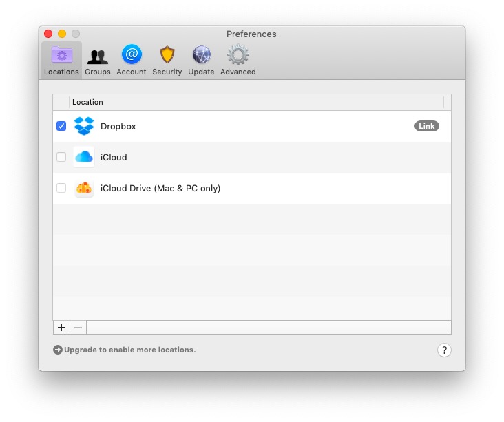This screenshot has width=504, height=422.
Task: Minimize the Preferences window
Action: [x=62, y=34]
